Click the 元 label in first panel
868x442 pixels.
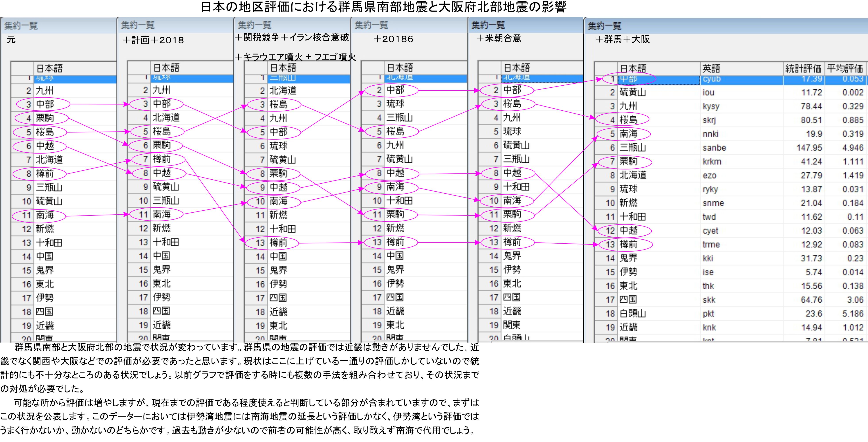pos(11,40)
